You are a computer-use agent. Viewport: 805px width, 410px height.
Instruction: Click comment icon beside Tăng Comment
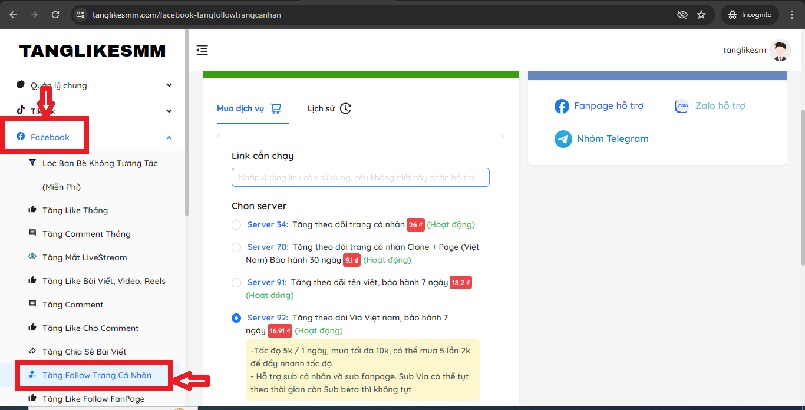(x=32, y=304)
